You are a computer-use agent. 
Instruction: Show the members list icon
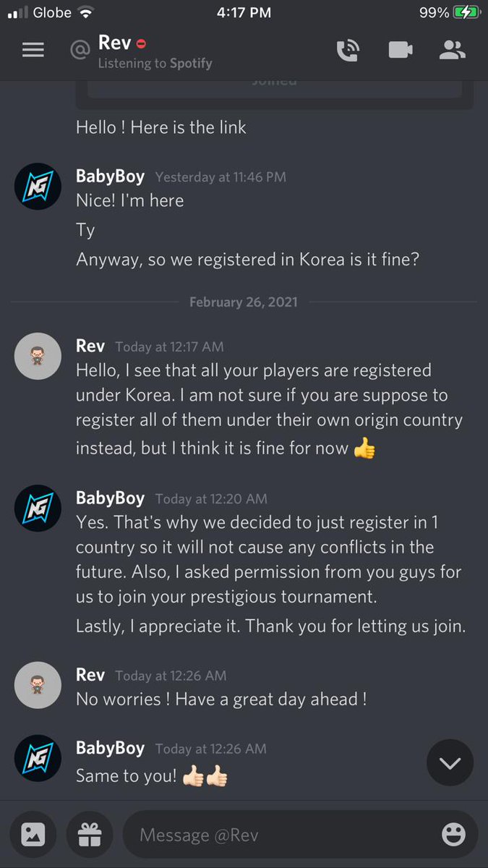coord(453,50)
